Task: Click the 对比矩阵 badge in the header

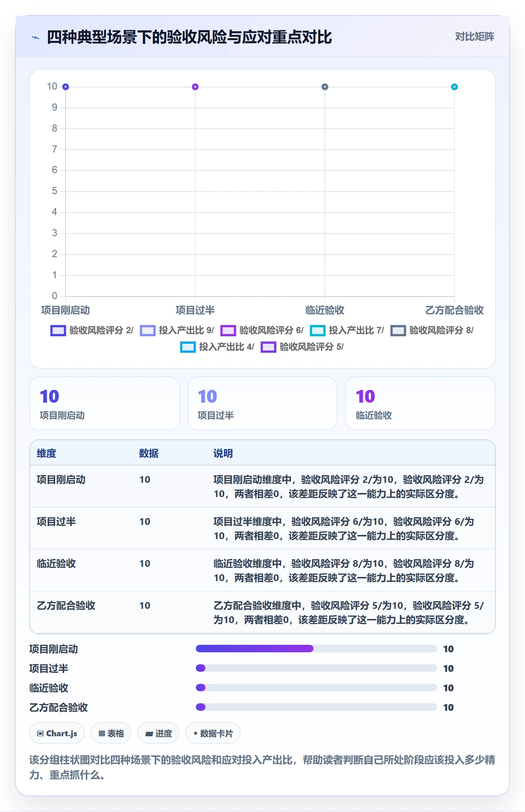Action: tap(474, 36)
